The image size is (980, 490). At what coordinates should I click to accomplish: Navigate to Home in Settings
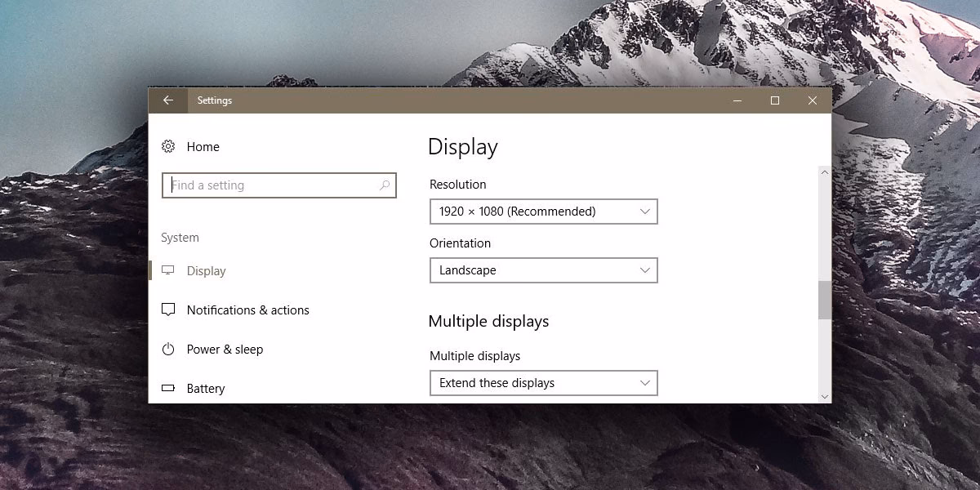203,146
